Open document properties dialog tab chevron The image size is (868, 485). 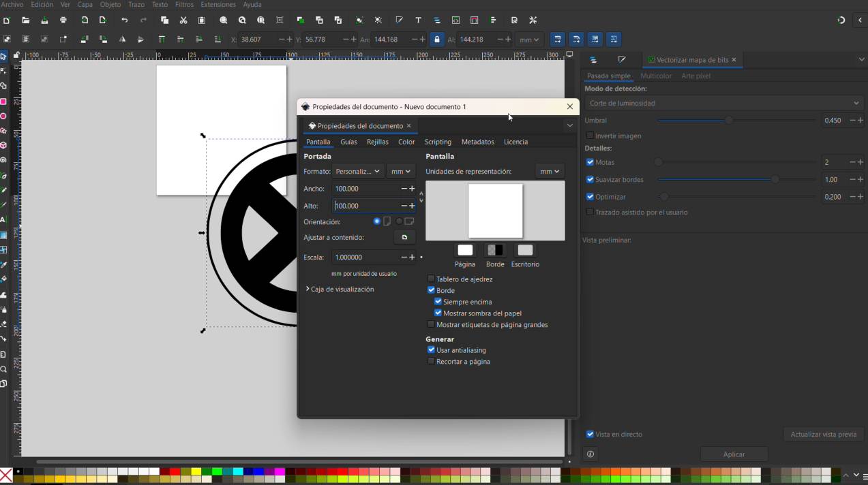(570, 125)
